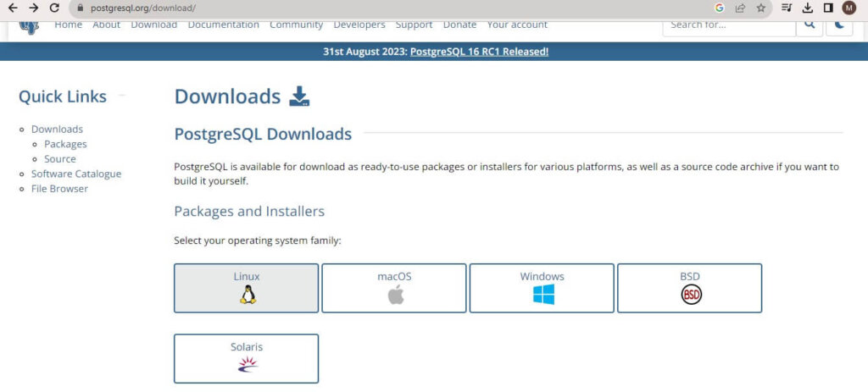Viewport: 868px width, 392px height.
Task: Click the 31st August 2023 banner text
Action: [365, 52]
